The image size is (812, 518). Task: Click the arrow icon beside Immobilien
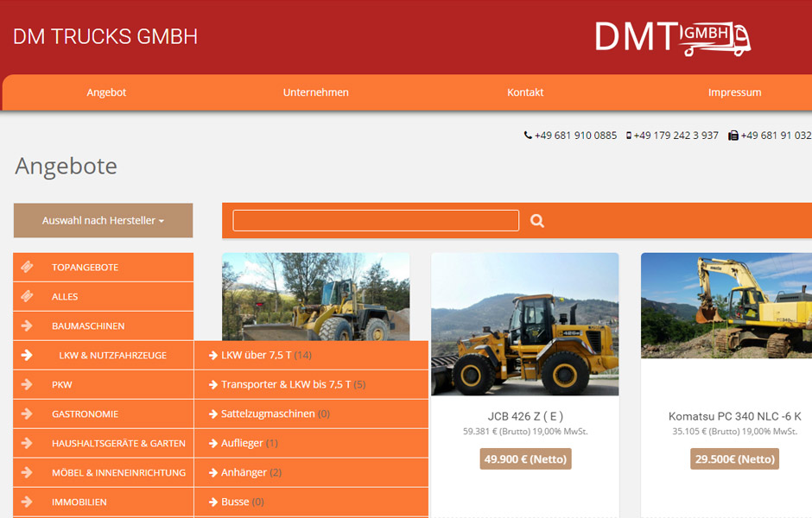click(27, 502)
